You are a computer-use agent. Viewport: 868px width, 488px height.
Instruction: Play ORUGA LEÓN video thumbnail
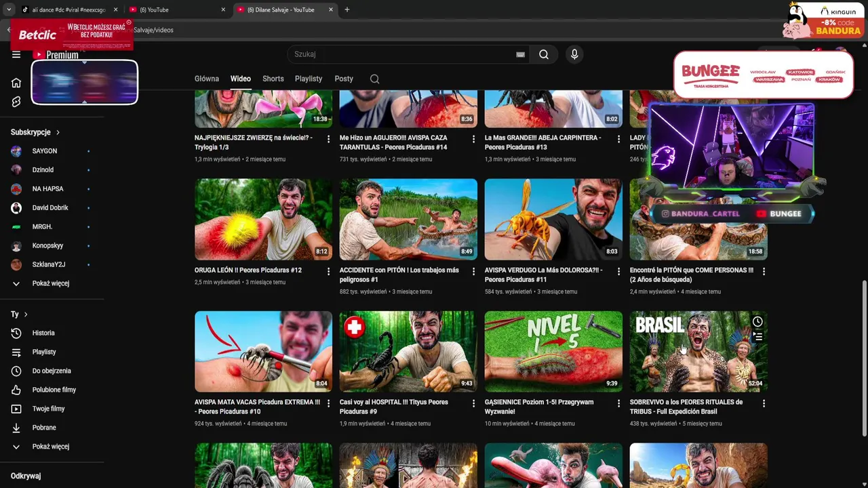[263, 219]
